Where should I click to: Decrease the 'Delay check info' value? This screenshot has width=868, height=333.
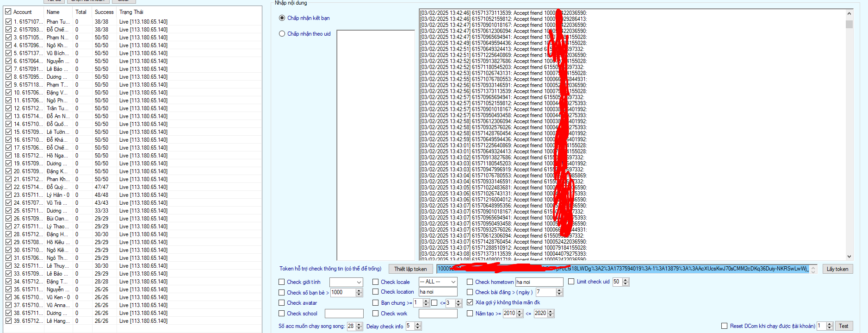418,328
